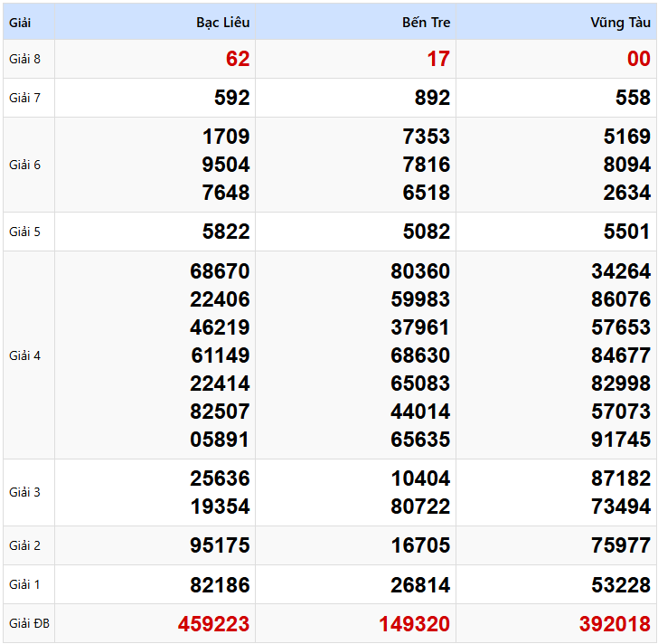Select number 2634 in Vũng Tàu
Image resolution: width=658 pixels, height=644 pixels.
pyautogui.click(x=627, y=193)
